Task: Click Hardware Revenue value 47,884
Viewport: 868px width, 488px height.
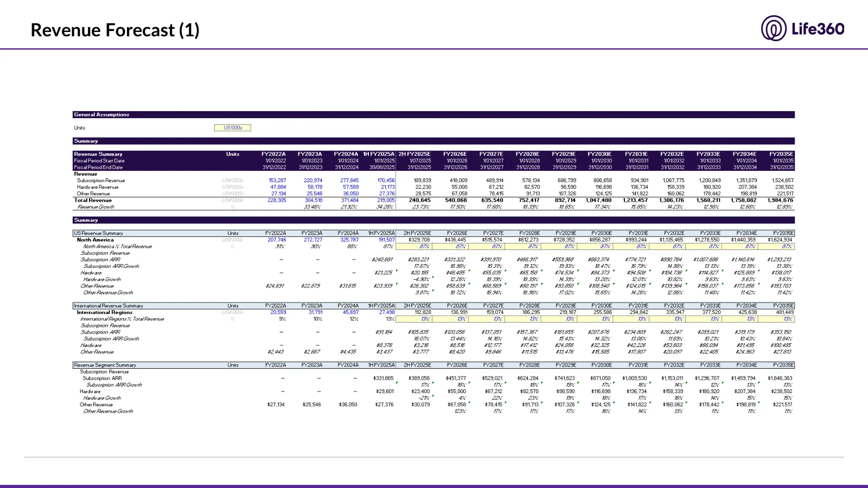Action: 278,187
